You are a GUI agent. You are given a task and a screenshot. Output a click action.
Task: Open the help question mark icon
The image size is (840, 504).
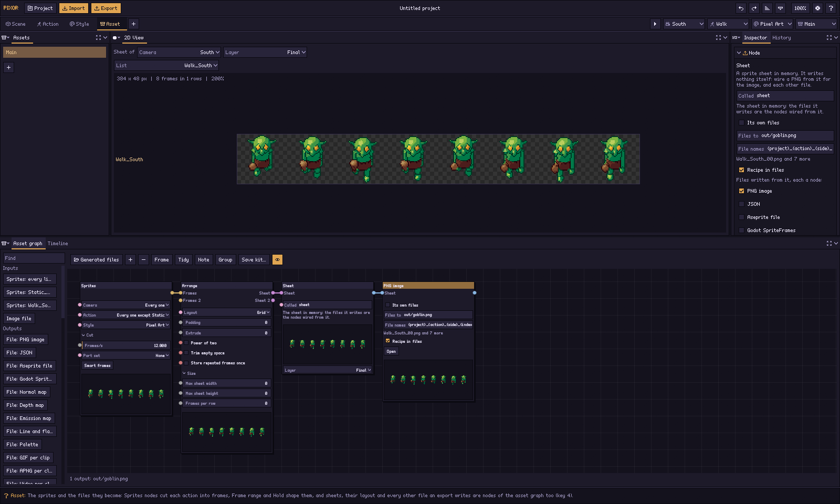coord(831,8)
